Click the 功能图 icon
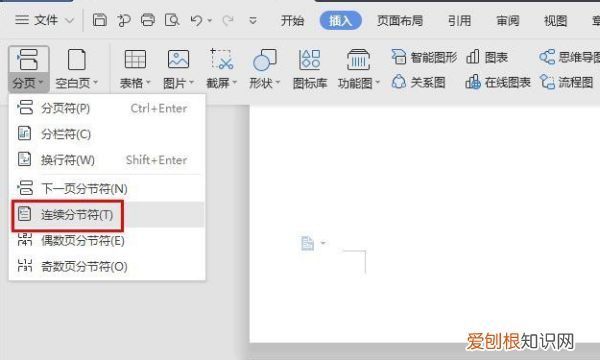This screenshot has height=360, width=600. click(358, 60)
